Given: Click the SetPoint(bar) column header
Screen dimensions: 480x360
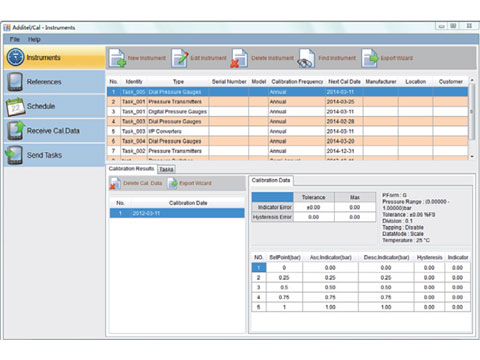Looking at the screenshot, I should click(x=285, y=257).
